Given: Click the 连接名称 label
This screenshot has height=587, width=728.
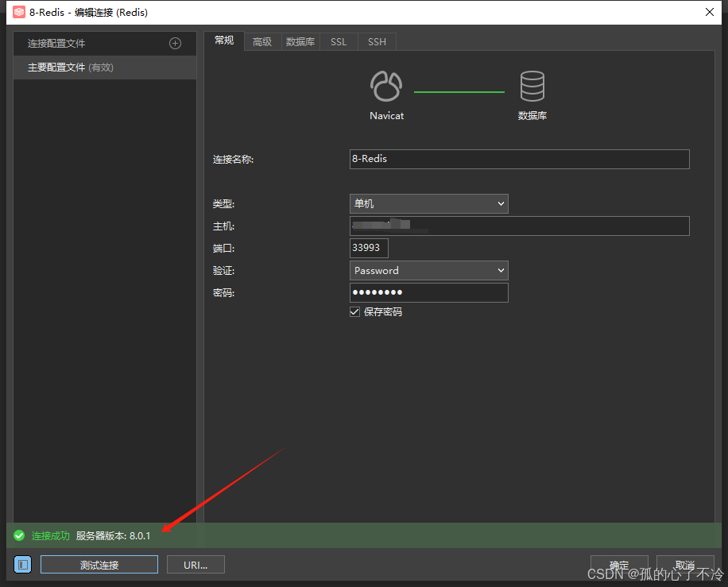Looking at the screenshot, I should click(x=233, y=160).
